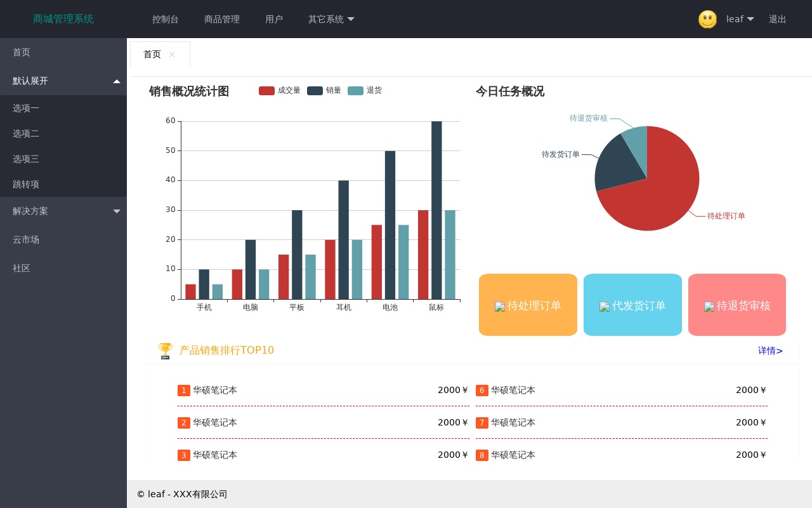812x508 pixels.
Task: Click the 退出 logout link
Action: point(778,19)
